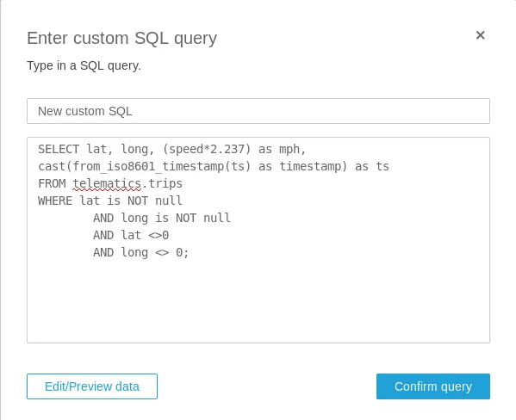Click the word WHERE in the SQL editor
This screenshot has height=420, width=516.
tap(55, 201)
